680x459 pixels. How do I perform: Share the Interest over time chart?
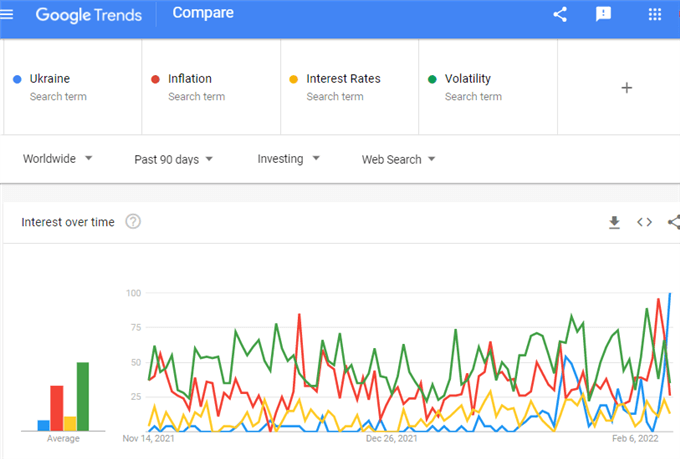674,222
